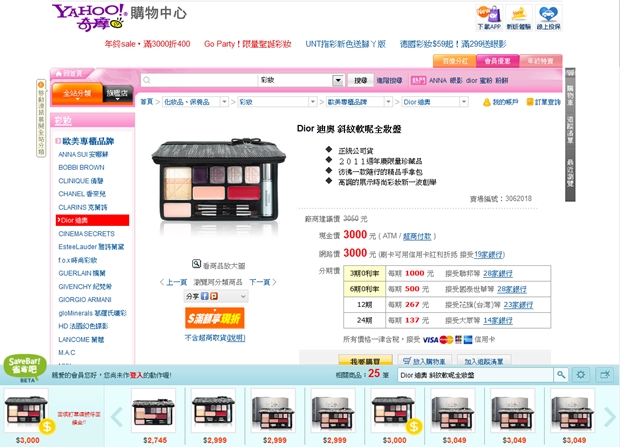Screen dimensions: 620x447
Task: Expand the all-site categories orange menu
Action: pos(77,94)
